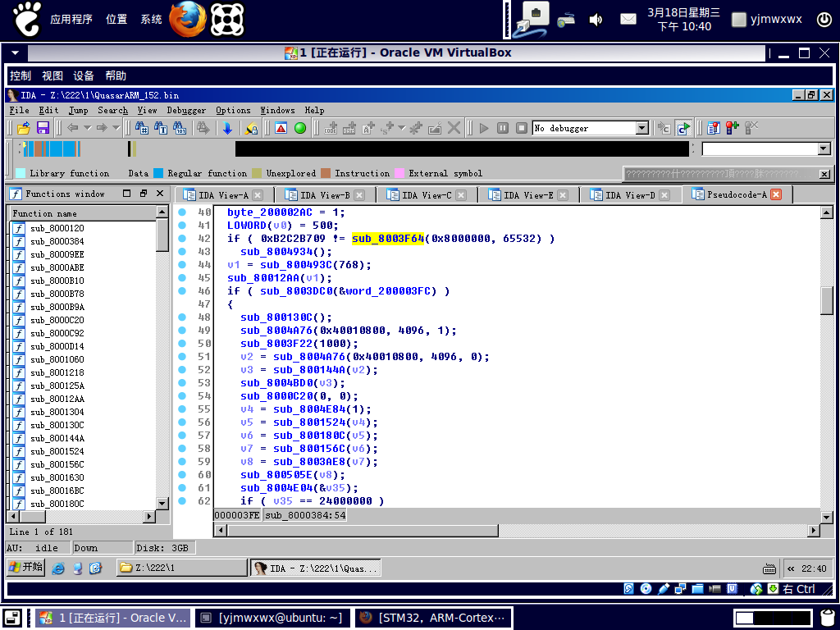
Task: Click the Regular function blue swatch
Action: click(158, 173)
